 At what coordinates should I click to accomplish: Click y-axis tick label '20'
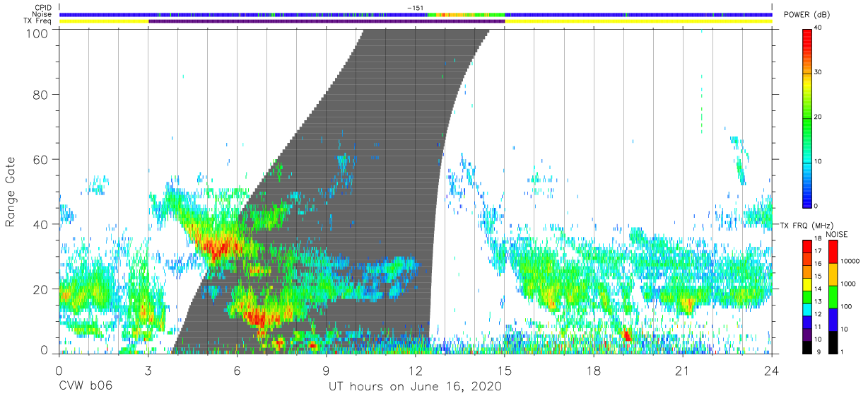coord(41,289)
